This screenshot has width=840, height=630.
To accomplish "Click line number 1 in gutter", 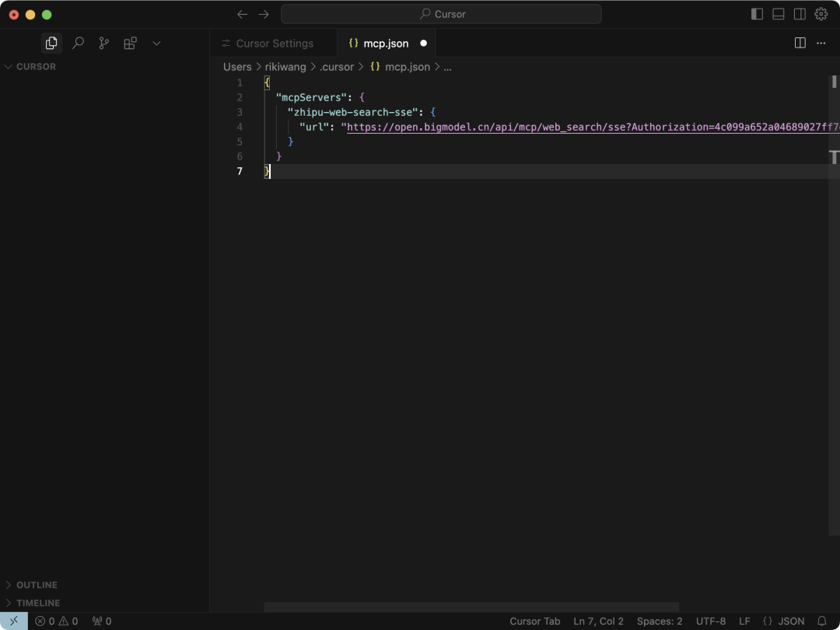I will [x=240, y=82].
